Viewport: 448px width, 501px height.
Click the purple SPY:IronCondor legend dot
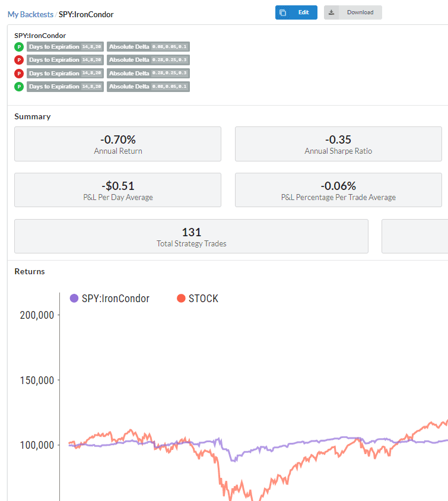[x=74, y=299]
